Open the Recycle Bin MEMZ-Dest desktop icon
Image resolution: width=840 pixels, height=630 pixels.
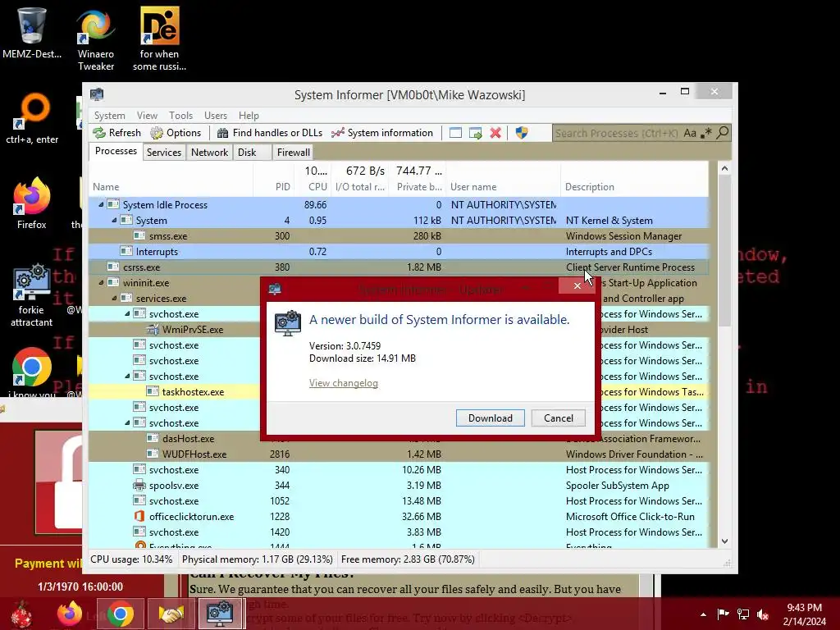pos(32,33)
